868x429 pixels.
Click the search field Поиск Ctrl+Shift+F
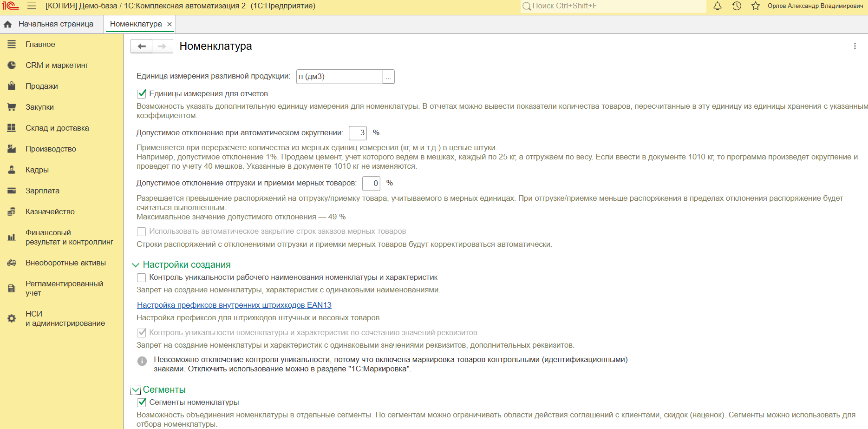tap(613, 6)
